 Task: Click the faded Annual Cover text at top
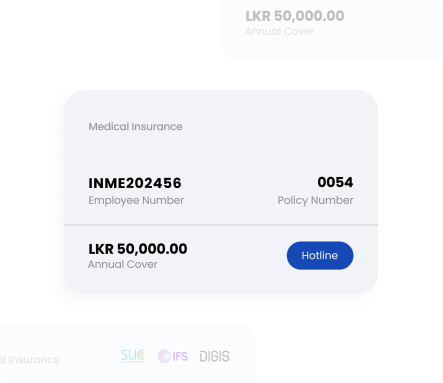pos(280,31)
